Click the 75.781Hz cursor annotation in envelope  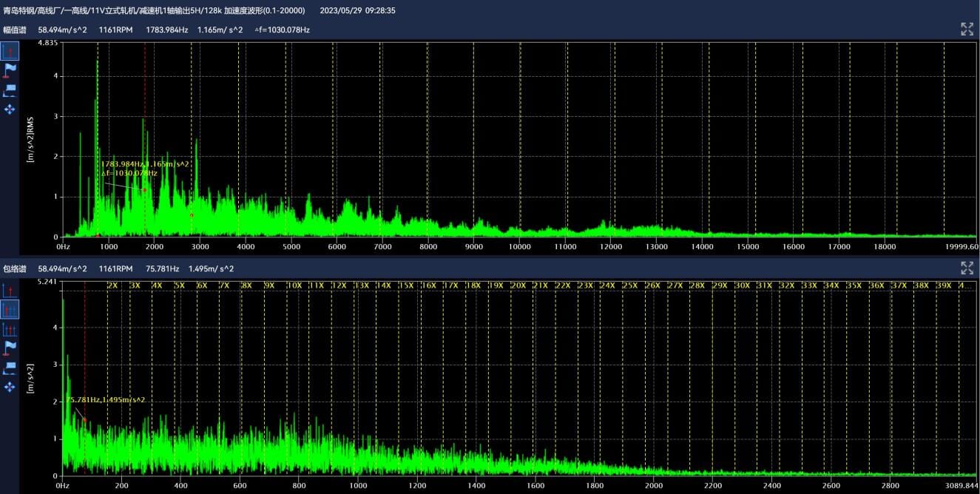pyautogui.click(x=106, y=400)
